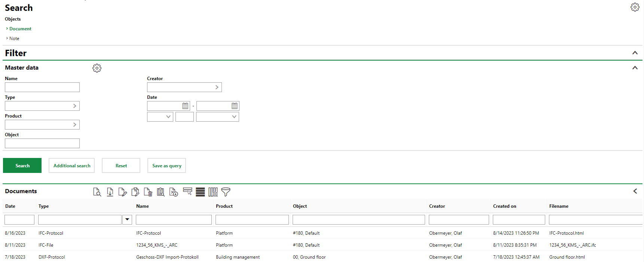The height and width of the screenshot is (262, 644).
Task: Click Building management product cell
Action: [238, 257]
